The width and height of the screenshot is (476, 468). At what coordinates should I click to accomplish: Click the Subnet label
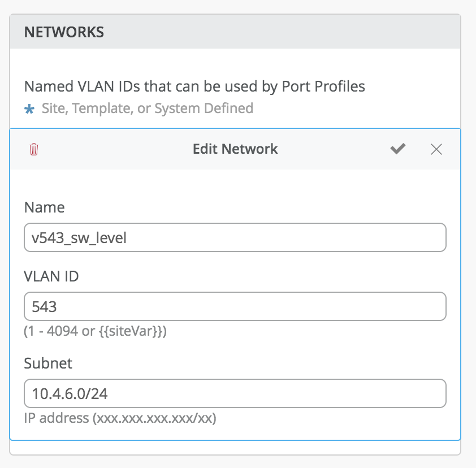pos(48,363)
